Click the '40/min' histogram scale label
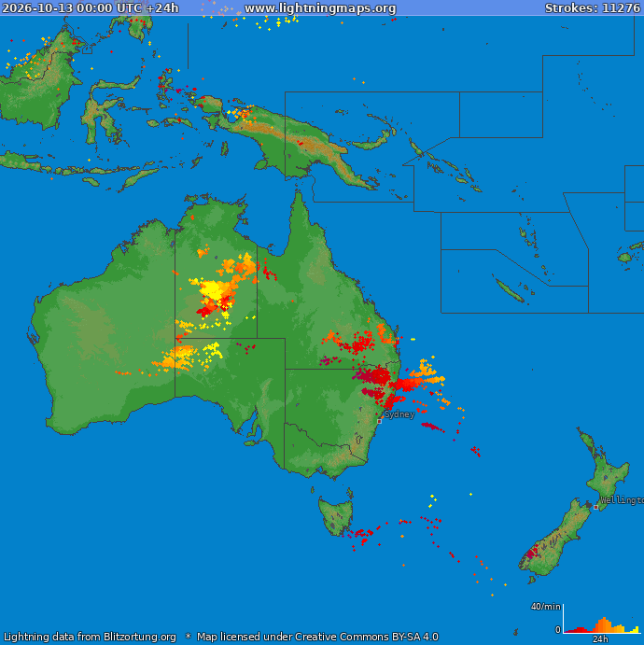644x645 pixels. point(545,606)
